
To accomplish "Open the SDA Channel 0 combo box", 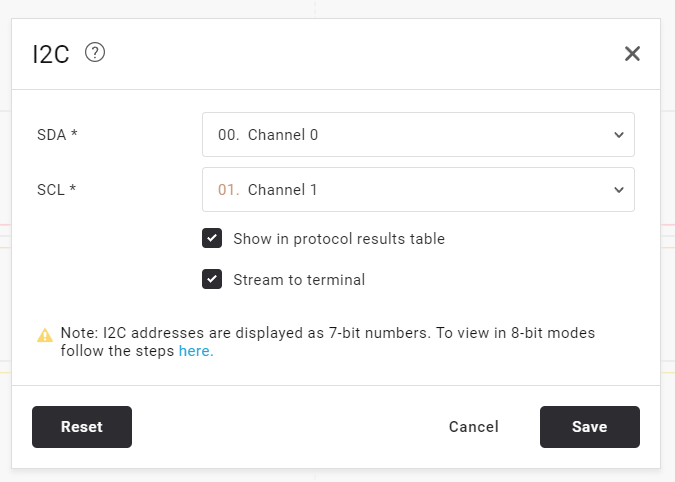I will [417, 134].
